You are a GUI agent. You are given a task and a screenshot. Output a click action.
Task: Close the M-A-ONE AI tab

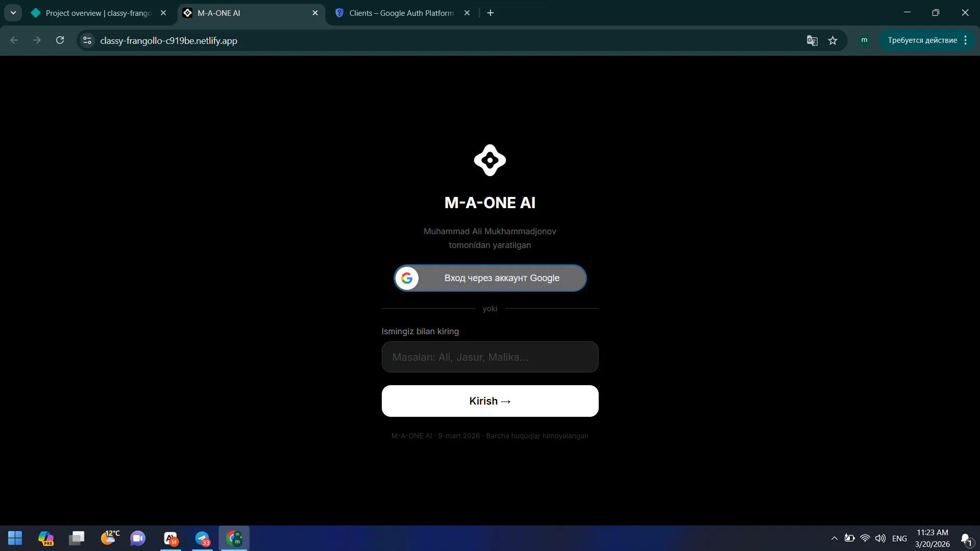(315, 13)
